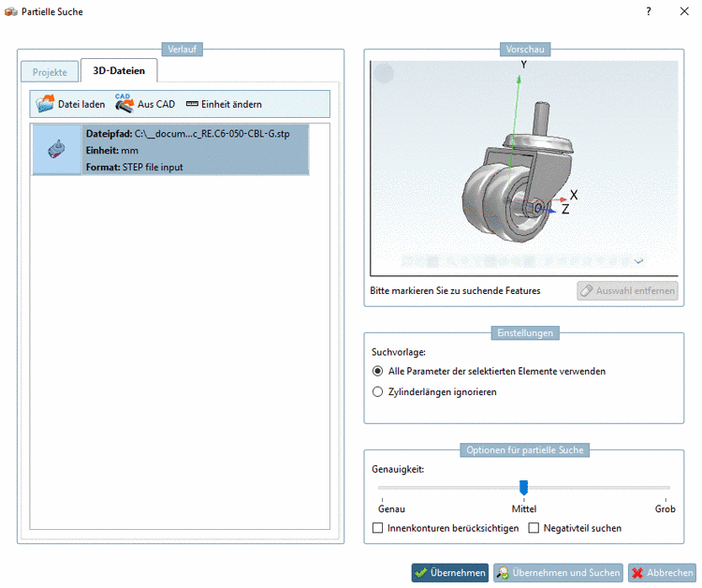
Task: Click 'Übernehmen und Suchen' button
Action: (x=558, y=572)
